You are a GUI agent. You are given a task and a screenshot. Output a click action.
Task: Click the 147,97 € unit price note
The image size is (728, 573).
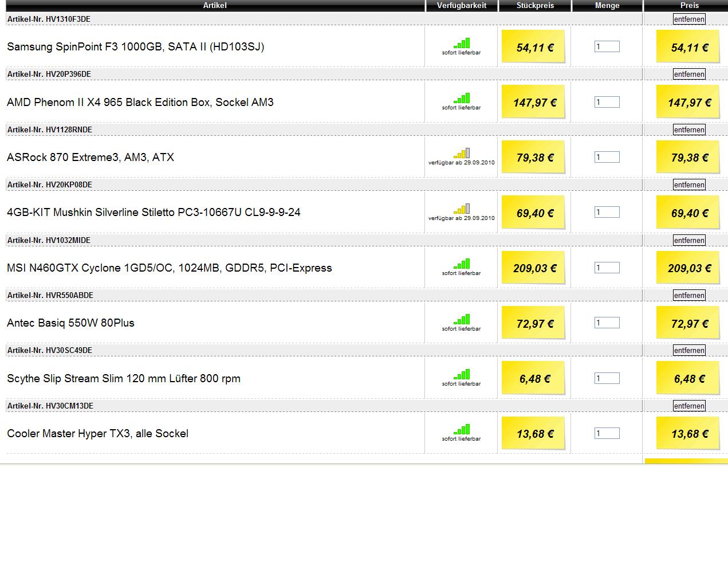[533, 102]
